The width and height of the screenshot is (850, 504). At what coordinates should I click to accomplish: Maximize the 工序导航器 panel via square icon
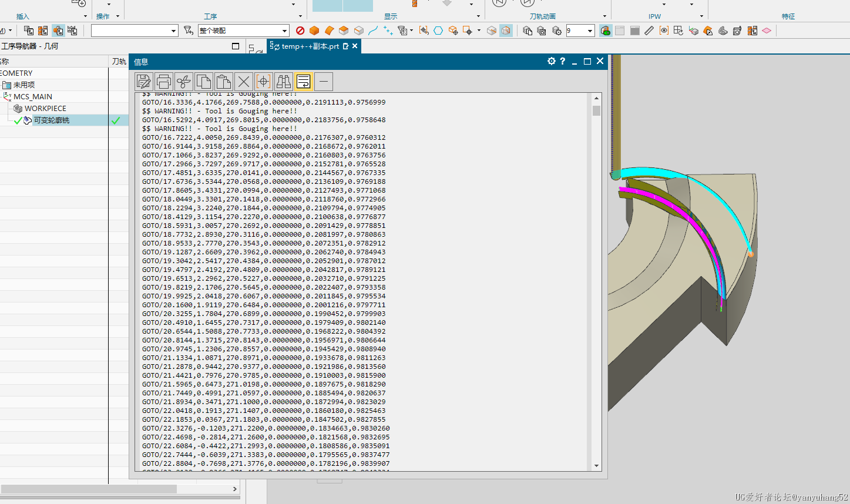(x=236, y=46)
